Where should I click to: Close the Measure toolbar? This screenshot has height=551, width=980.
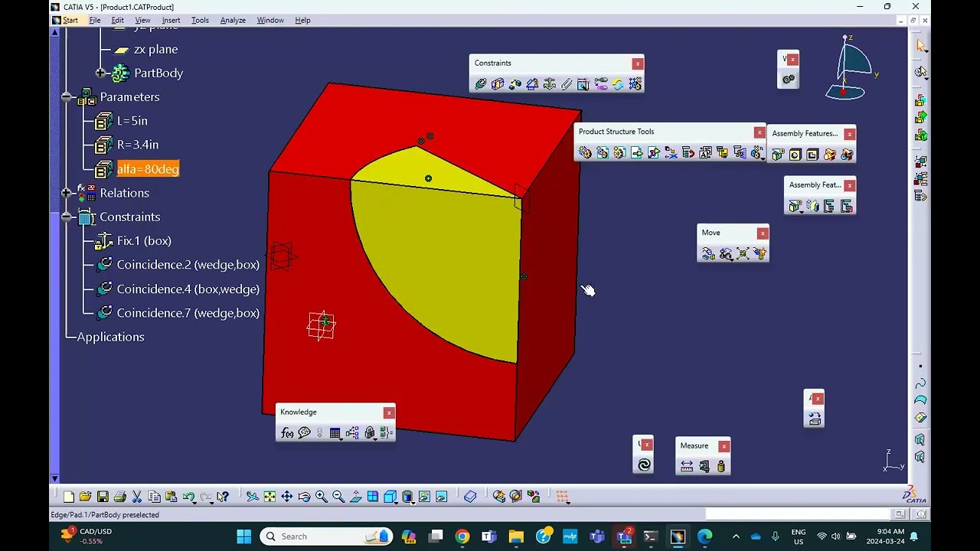pos(724,446)
